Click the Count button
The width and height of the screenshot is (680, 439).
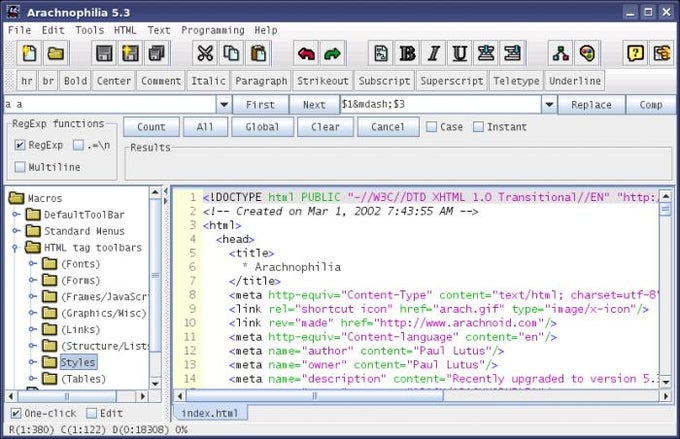tap(151, 127)
